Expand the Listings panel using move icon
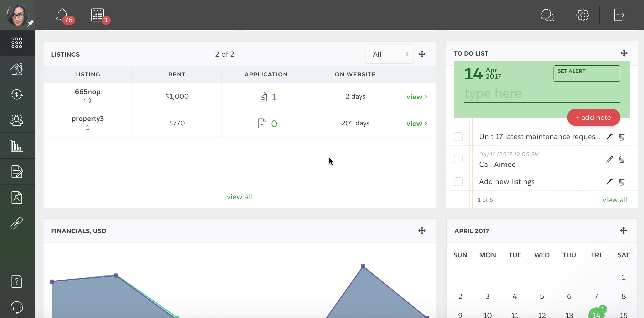 coord(422,54)
